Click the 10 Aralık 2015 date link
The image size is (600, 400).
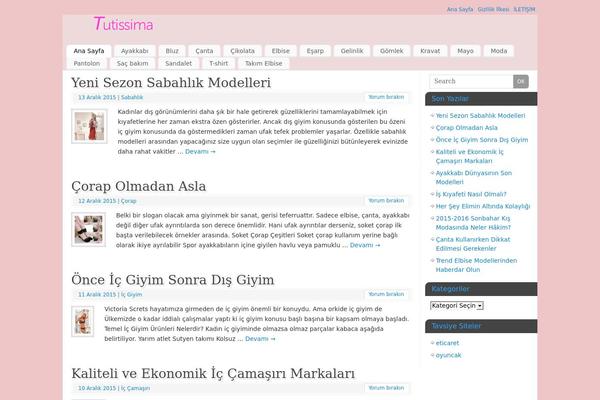97,389
